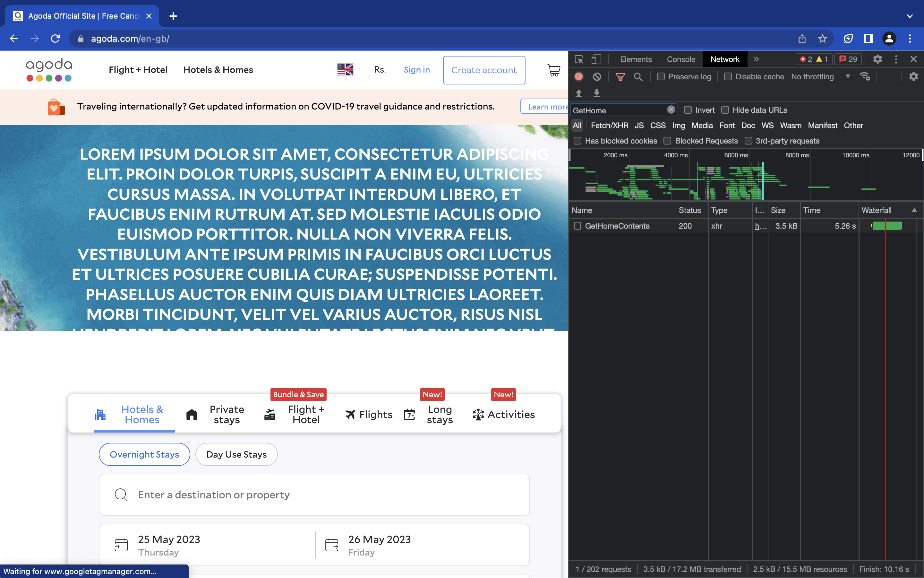Open the network conditions Wi-Fi icon
This screenshot has width=924, height=578.
(865, 76)
